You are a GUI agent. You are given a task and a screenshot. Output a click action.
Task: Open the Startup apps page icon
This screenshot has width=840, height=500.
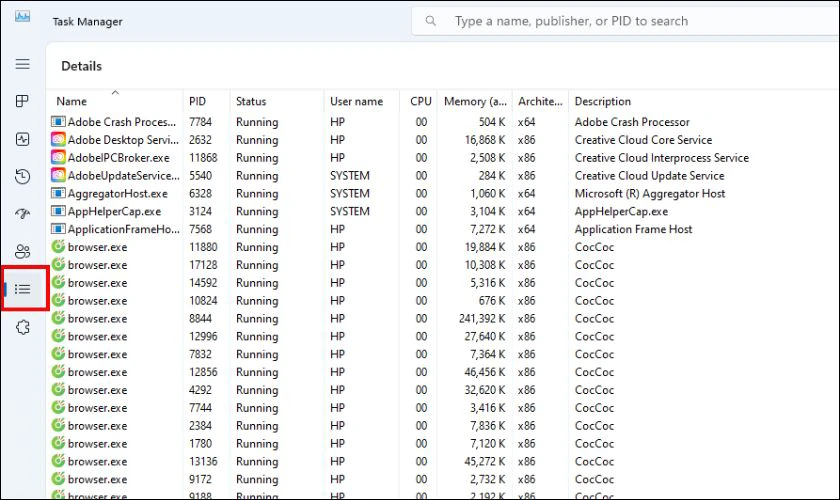click(x=22, y=214)
